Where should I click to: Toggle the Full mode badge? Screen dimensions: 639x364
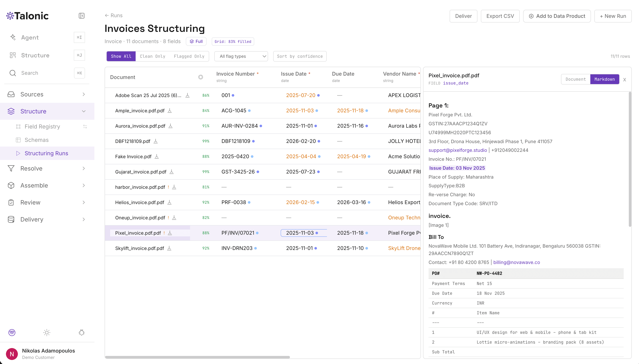[x=196, y=41]
